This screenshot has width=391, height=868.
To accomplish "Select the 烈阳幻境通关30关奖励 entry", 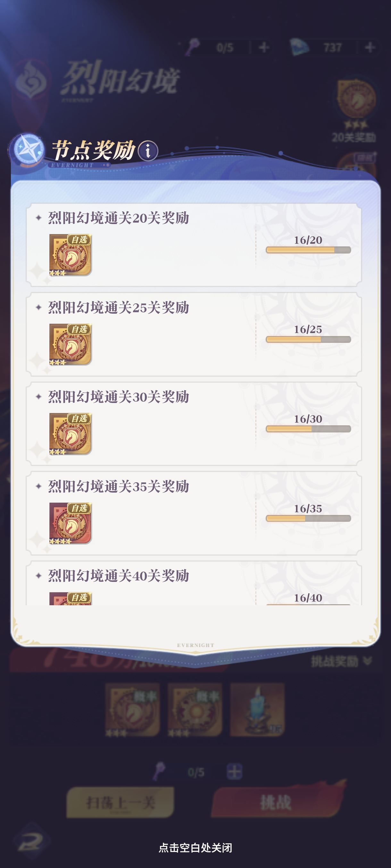I will coord(194,424).
